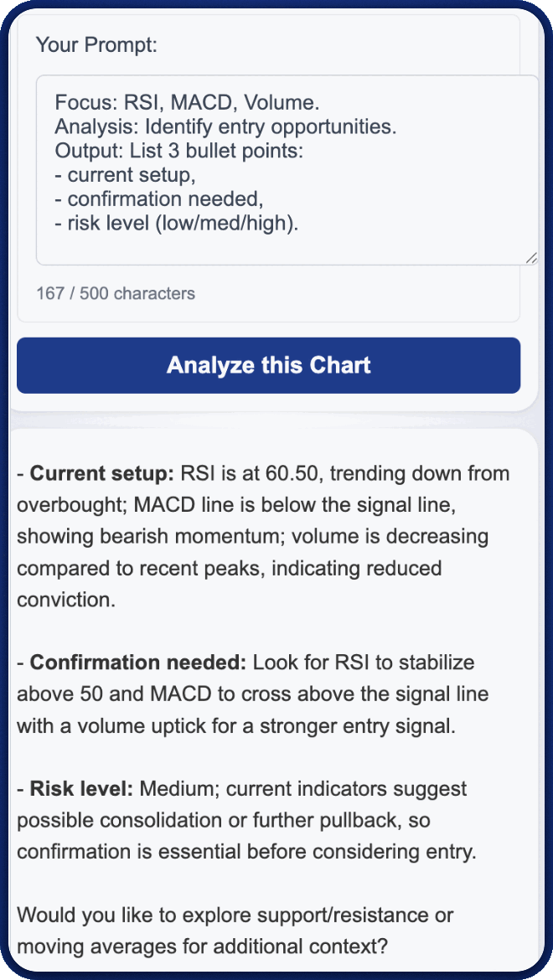Click the RSI value '60.50' in response
The image size is (553, 980).
(292, 473)
